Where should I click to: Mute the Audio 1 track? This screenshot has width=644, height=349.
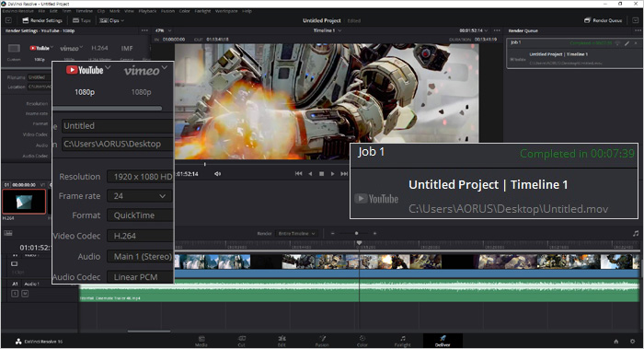pyautogui.click(x=25, y=294)
